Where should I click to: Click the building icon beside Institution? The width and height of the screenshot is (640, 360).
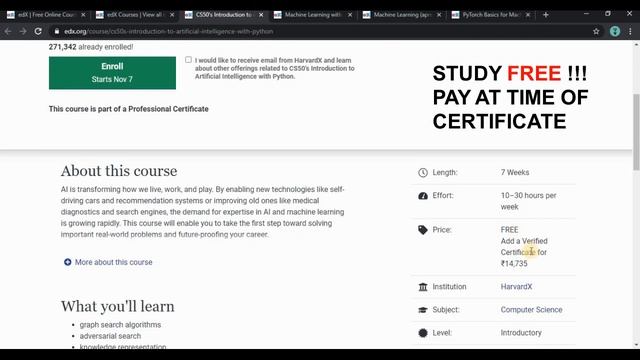pos(423,287)
